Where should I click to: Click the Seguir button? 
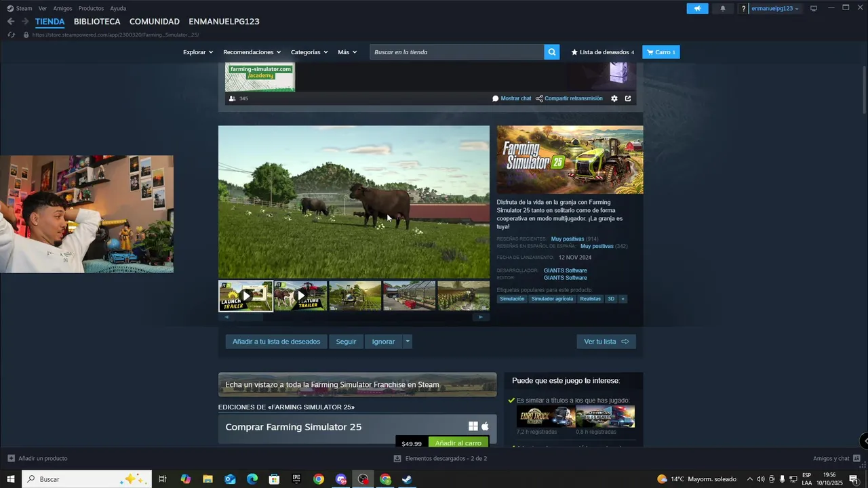(x=346, y=342)
